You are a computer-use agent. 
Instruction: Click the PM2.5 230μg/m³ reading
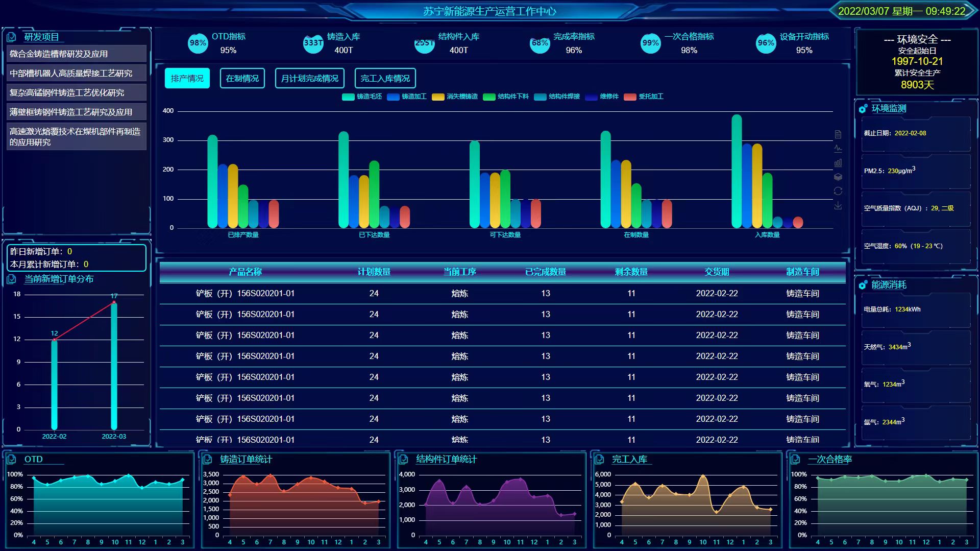click(890, 170)
